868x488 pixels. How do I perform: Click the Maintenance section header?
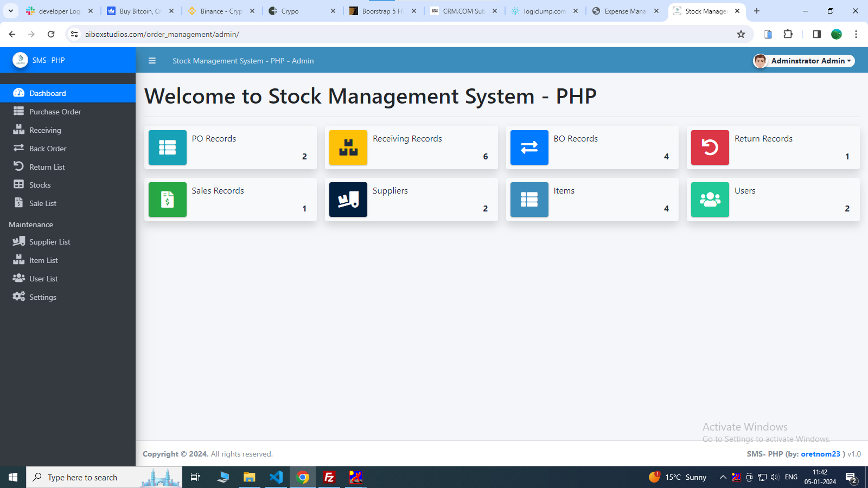pyautogui.click(x=31, y=224)
